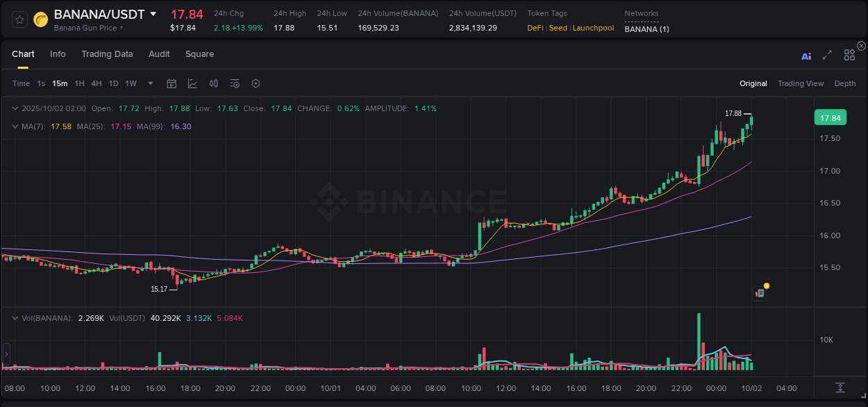
Task: Open the Banana Gun Price link
Action: (x=85, y=28)
